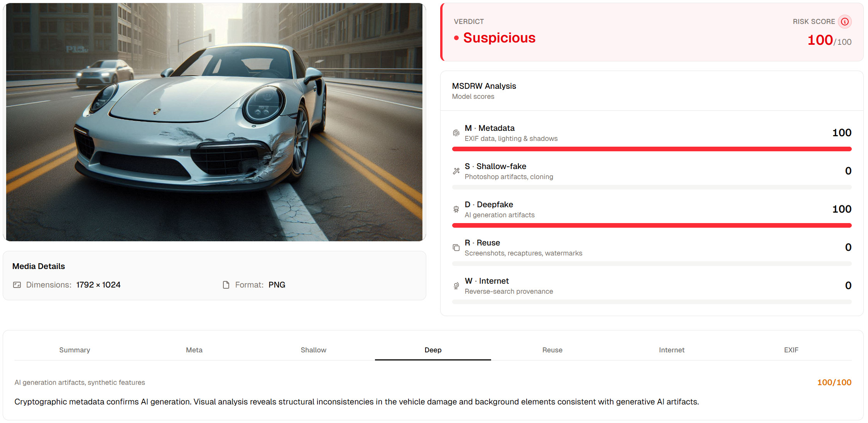Switch to the Internet tab

coord(672,350)
